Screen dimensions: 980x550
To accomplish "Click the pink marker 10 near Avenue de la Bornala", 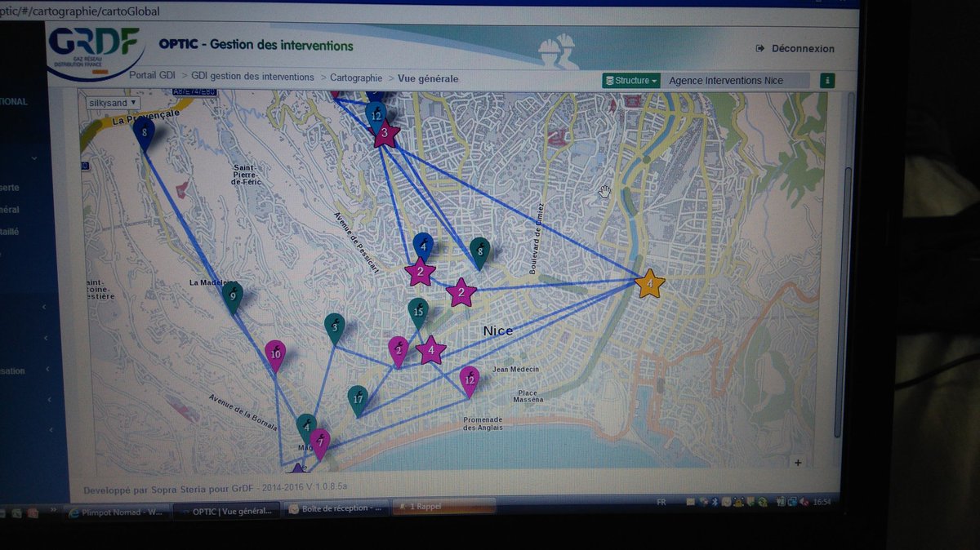I will click(275, 354).
